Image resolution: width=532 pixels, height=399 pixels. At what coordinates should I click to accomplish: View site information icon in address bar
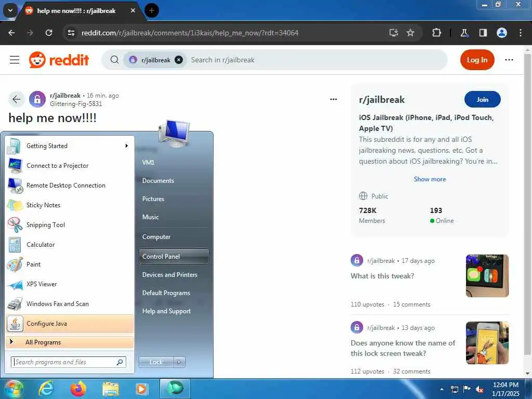pyautogui.click(x=71, y=33)
